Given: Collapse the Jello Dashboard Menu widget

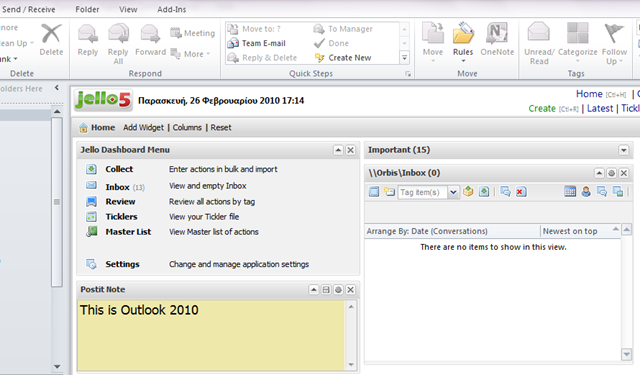Looking at the screenshot, I should pyautogui.click(x=338, y=150).
